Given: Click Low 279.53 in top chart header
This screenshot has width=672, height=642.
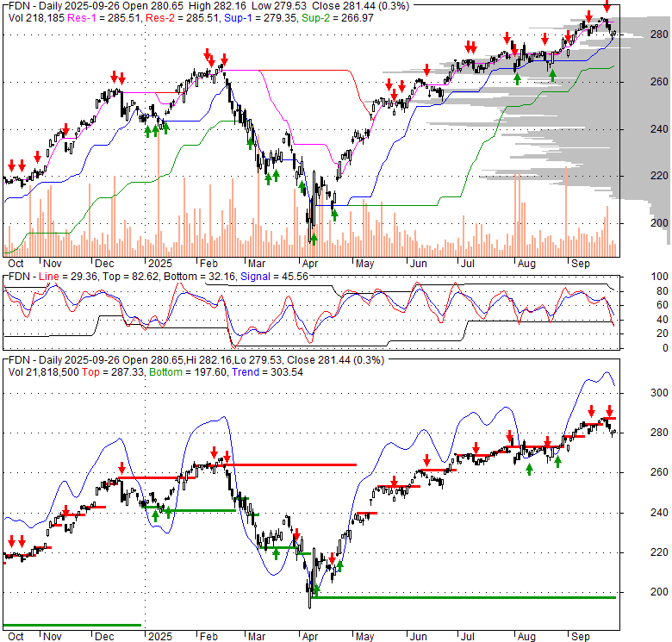Looking at the screenshot, I should tap(279, 6).
